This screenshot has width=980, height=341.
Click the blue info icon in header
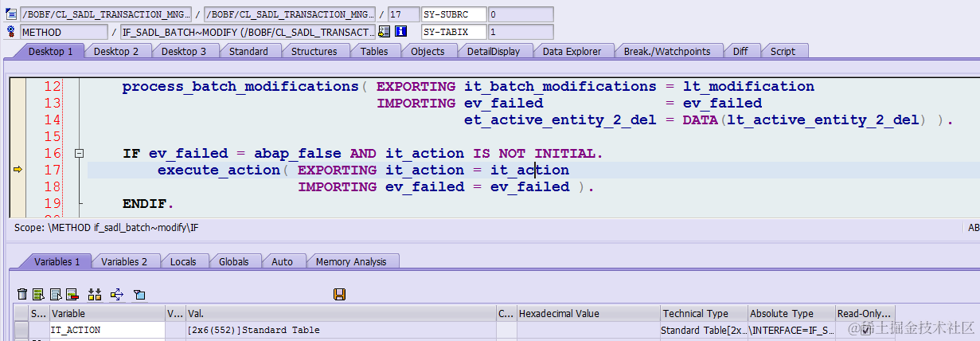point(401,32)
